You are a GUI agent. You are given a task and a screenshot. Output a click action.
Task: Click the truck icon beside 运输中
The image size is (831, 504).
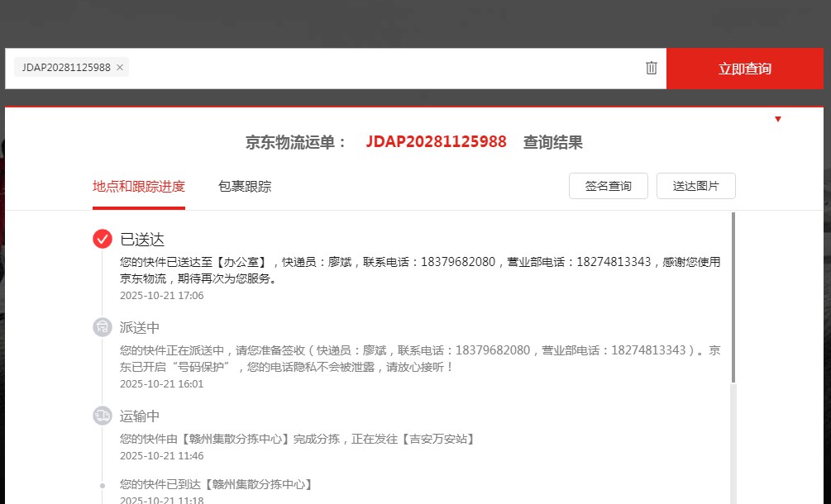click(x=103, y=416)
